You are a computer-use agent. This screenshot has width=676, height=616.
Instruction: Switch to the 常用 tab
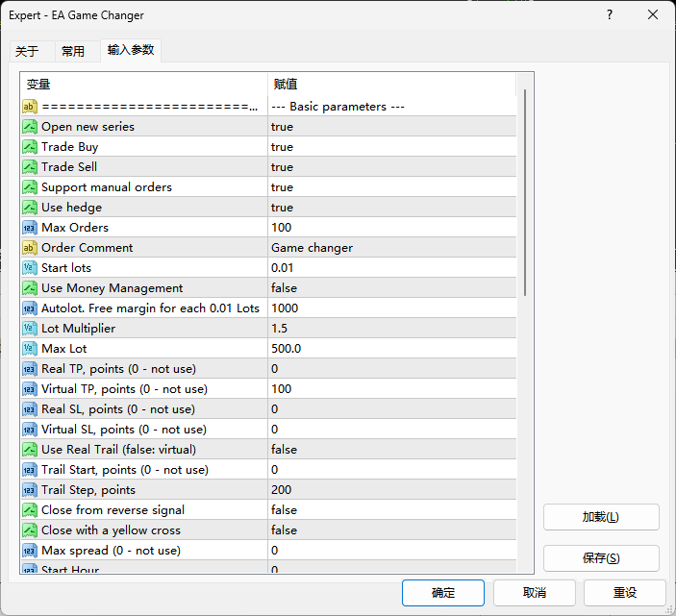73,52
